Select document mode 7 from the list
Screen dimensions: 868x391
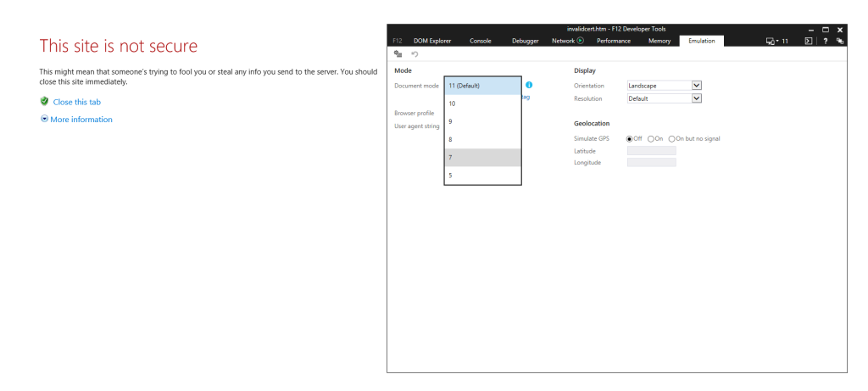[481, 158]
